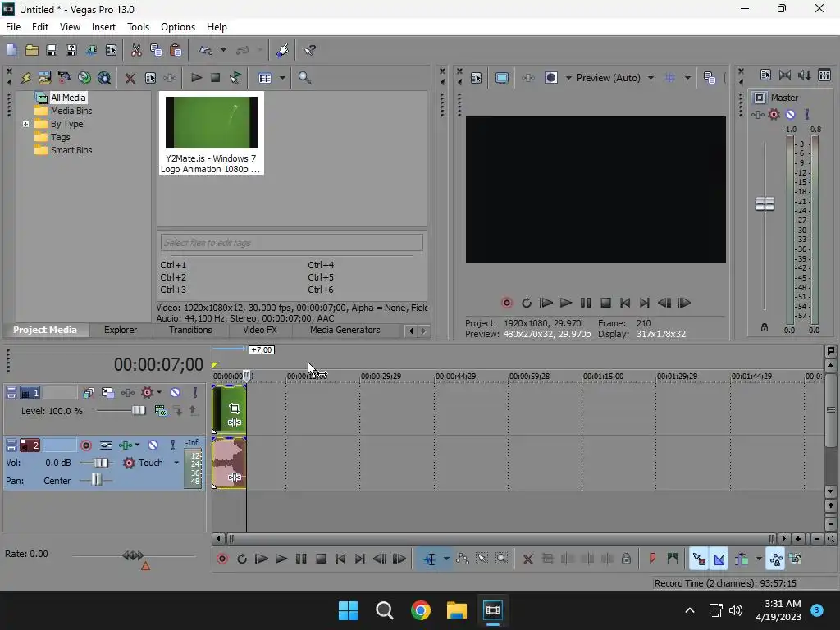Image resolution: width=840 pixels, height=630 pixels.
Task: Switch to the Video FX tab
Action: (x=260, y=330)
